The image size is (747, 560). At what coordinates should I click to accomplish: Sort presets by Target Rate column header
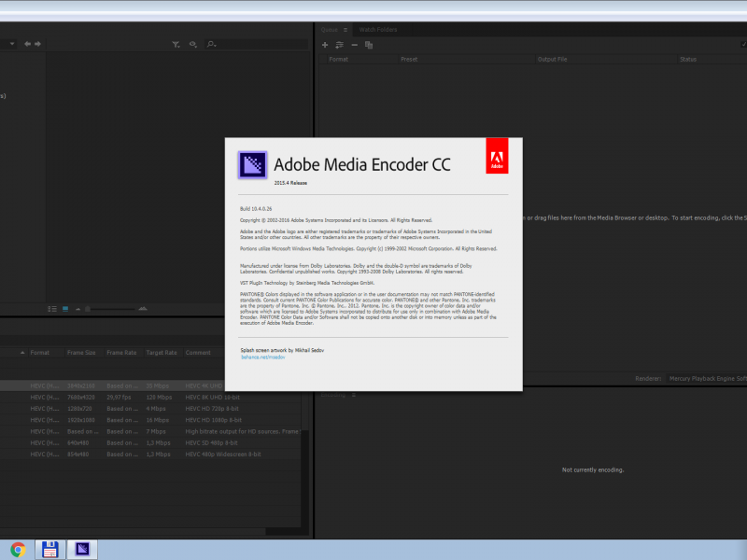162,353
